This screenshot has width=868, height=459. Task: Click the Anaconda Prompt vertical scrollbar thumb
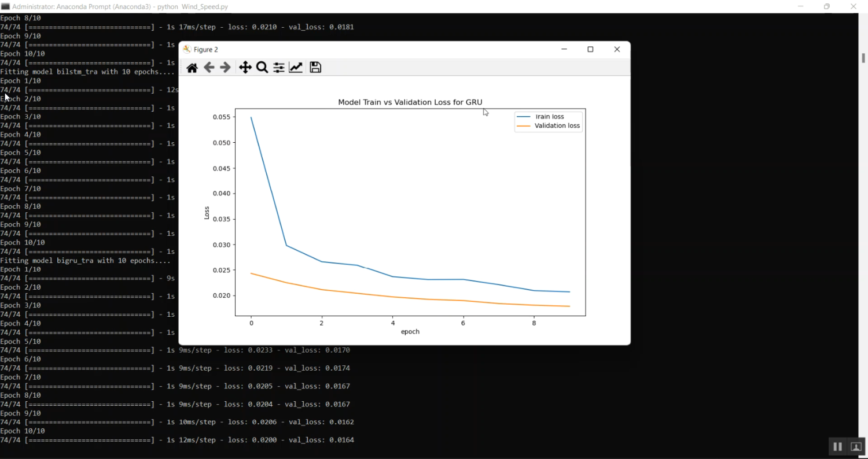point(863,58)
